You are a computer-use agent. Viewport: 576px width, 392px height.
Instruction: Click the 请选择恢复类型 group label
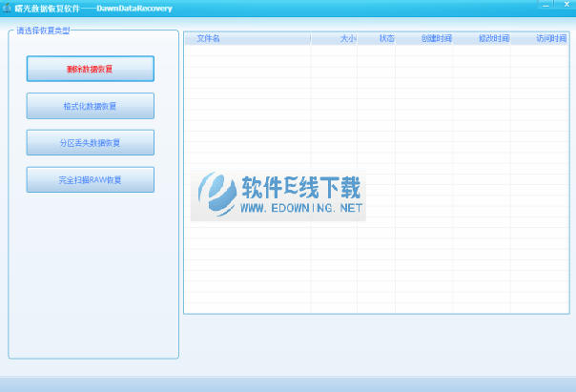point(43,31)
